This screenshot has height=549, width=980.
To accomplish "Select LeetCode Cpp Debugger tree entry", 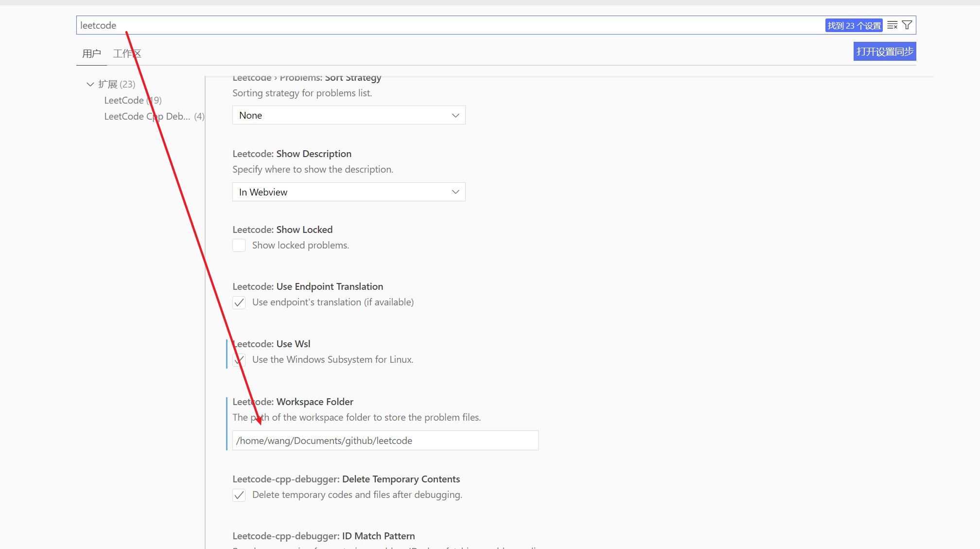I will click(x=154, y=116).
